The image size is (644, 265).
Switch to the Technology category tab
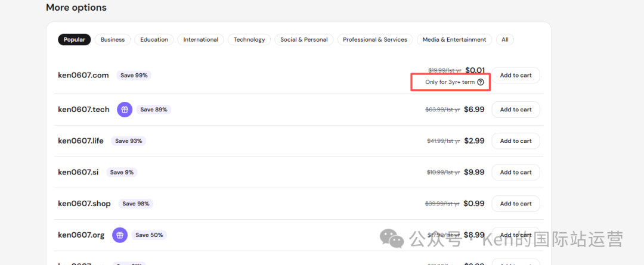pyautogui.click(x=249, y=40)
